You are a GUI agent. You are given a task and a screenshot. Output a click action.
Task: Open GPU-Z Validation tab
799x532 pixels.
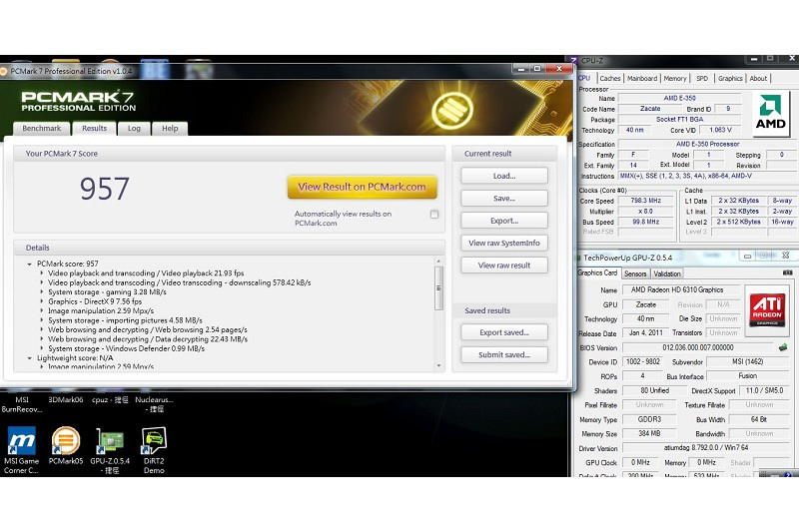(x=667, y=273)
